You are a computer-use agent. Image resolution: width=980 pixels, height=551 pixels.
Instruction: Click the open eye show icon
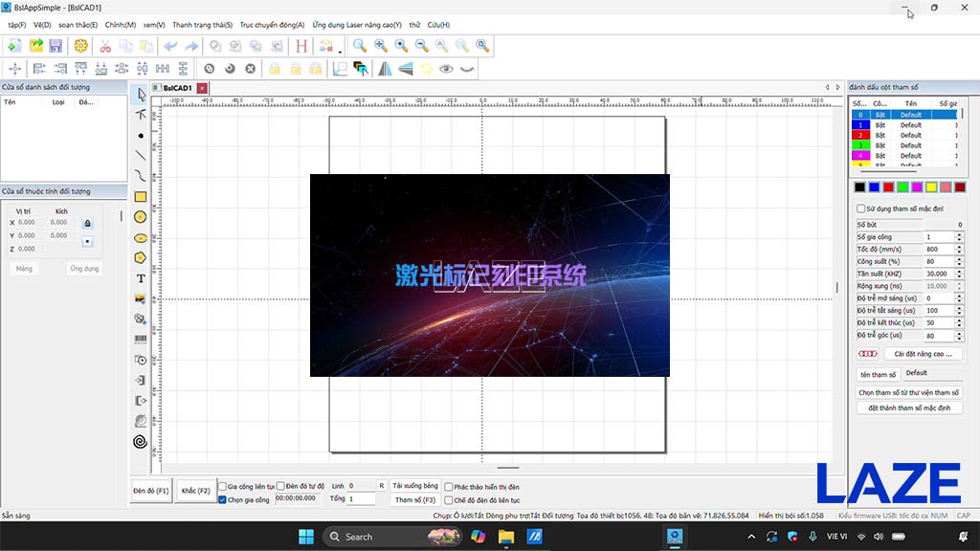pyautogui.click(x=446, y=69)
